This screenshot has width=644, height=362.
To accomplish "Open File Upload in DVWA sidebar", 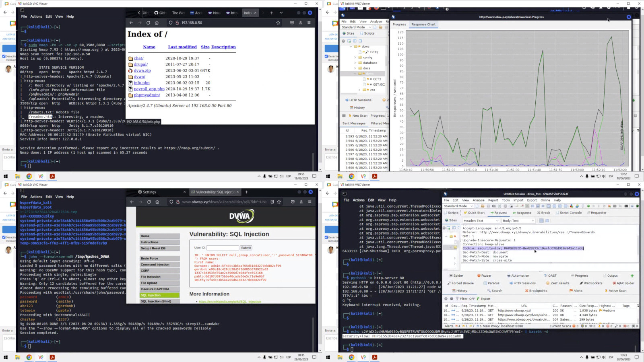I will tap(159, 283).
